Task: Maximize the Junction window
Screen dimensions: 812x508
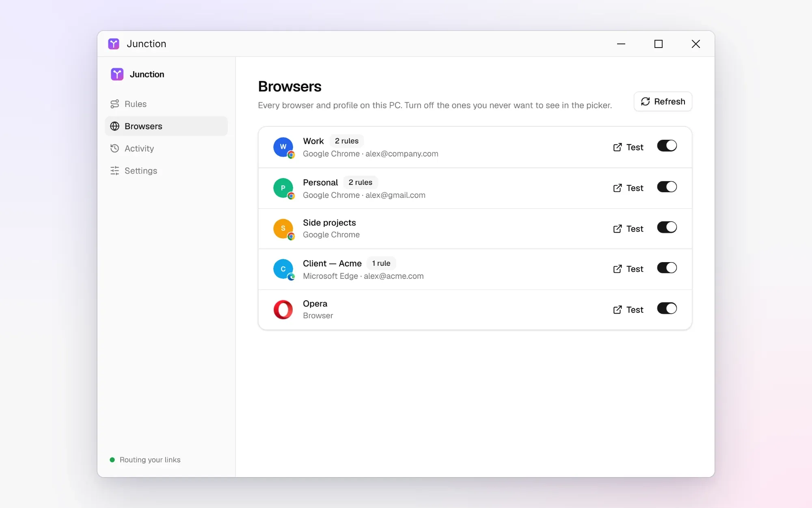Action: coord(659,44)
